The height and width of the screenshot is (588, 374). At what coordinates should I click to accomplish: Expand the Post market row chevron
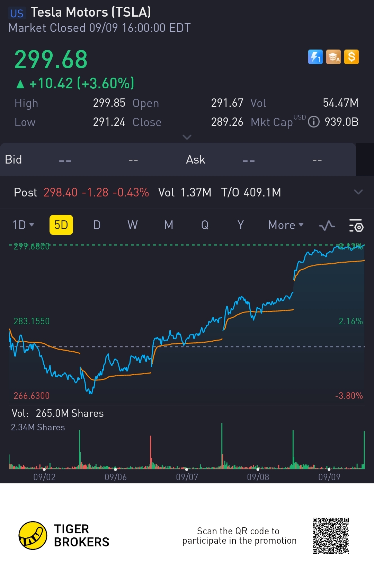(358, 192)
